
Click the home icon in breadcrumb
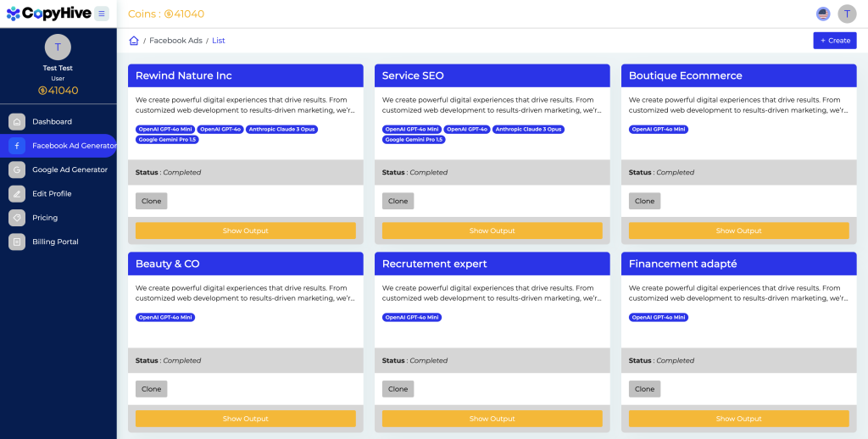(x=134, y=41)
